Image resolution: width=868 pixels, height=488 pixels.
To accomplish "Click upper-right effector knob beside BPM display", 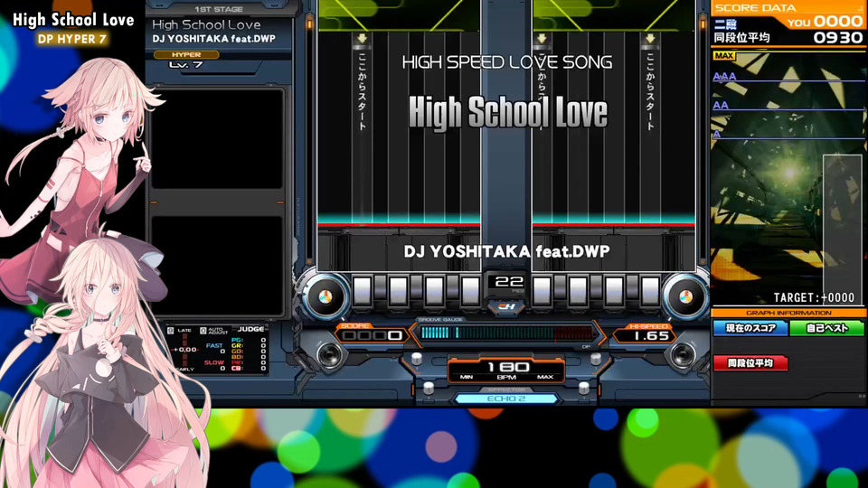I will pos(596,359).
